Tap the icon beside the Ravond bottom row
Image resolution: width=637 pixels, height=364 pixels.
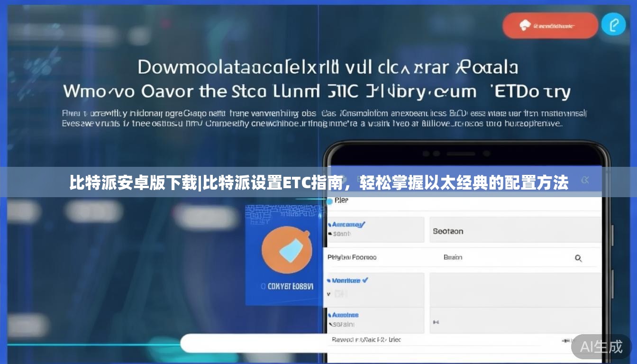[565, 340]
